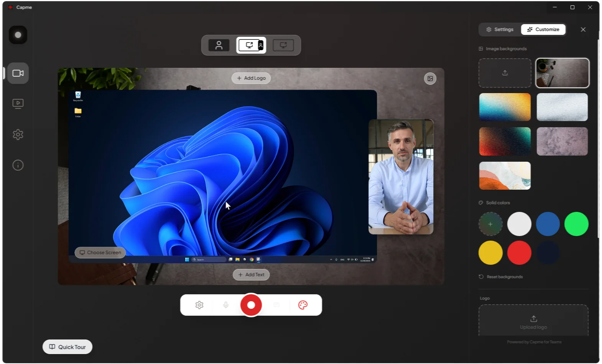Viewport: 602px width, 364px height.
Task: Open the customize palette icon in bottom toolbar
Action: [303, 305]
